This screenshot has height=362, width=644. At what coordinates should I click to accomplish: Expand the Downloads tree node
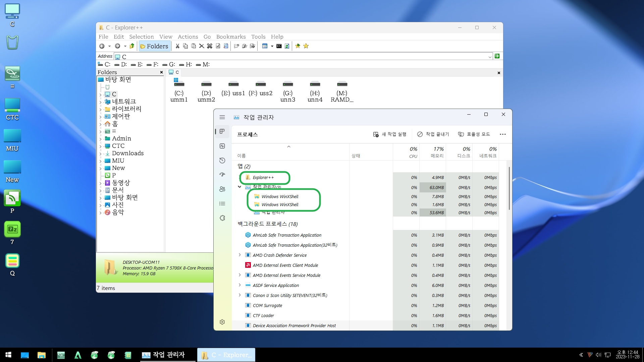click(100, 154)
